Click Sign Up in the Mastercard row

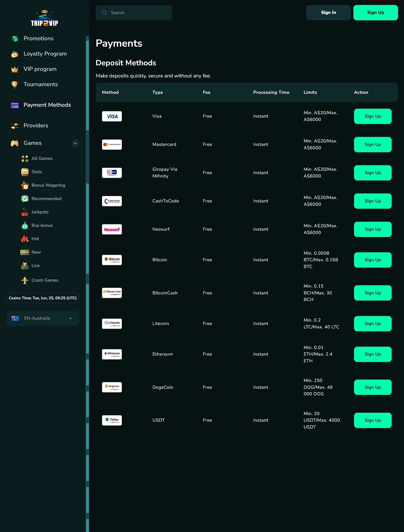tap(373, 145)
